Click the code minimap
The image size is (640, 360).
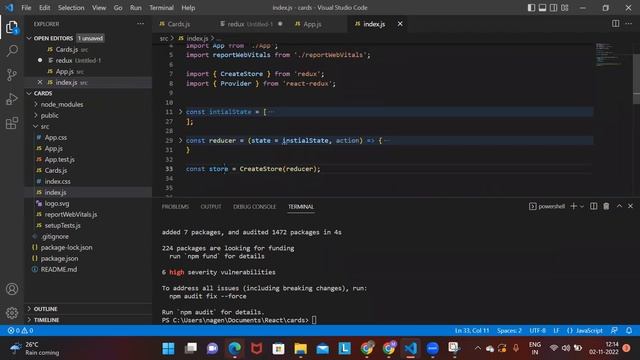610,54
